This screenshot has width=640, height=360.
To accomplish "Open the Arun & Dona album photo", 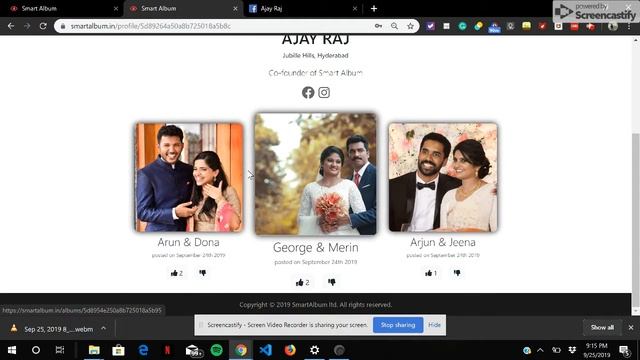I will pos(189,178).
